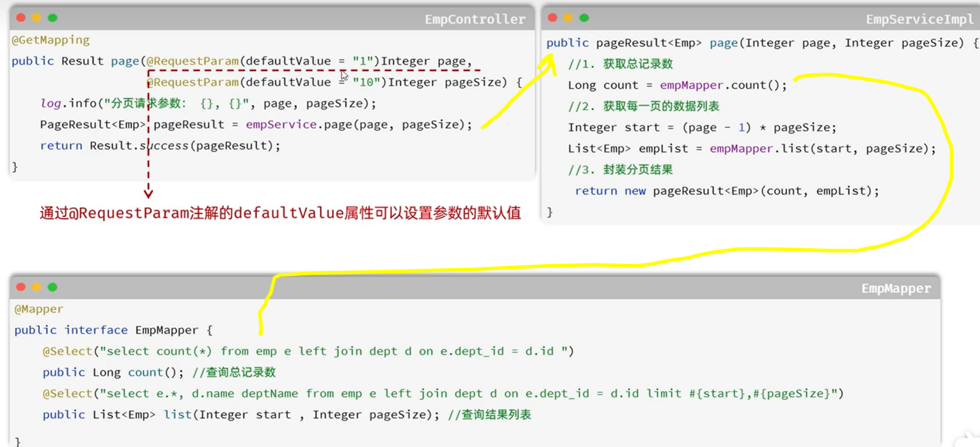Close the EmpServiceImpl window with red dot
This screenshot has height=447, width=980.
tap(552, 18)
